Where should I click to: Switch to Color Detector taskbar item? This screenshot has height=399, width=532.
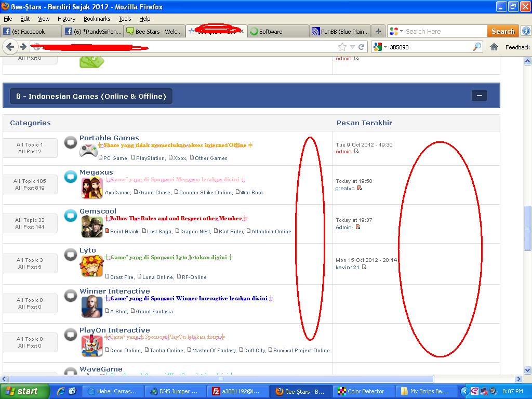click(x=364, y=391)
